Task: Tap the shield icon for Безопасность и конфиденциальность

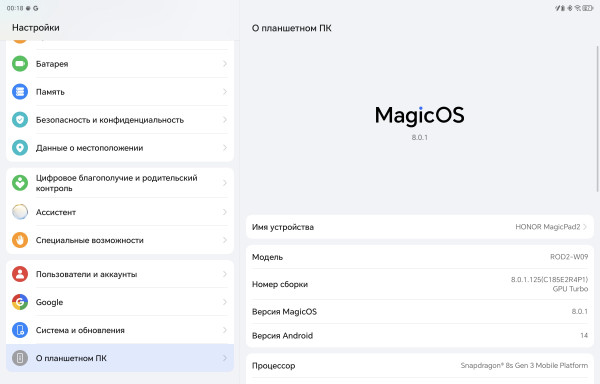Action: click(20, 120)
